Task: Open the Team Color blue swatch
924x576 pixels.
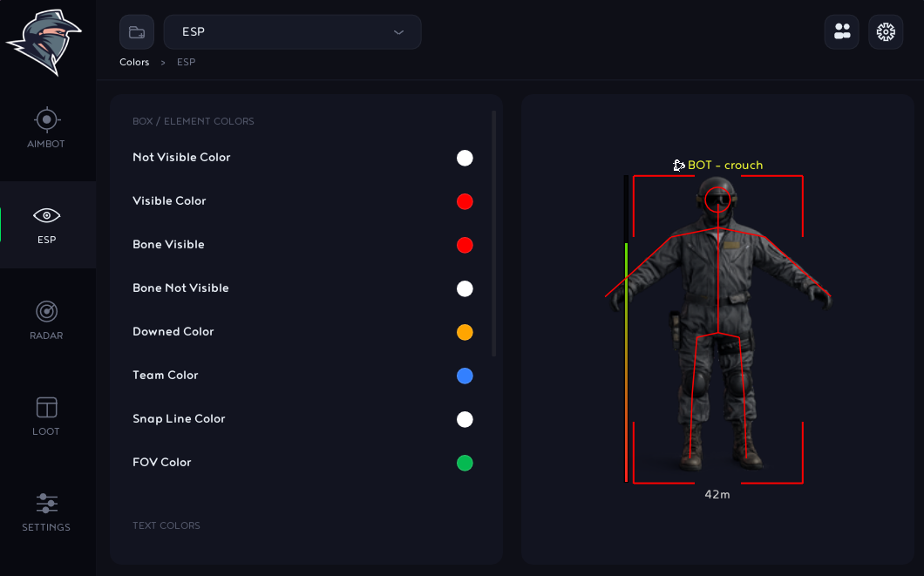Action: coord(465,376)
